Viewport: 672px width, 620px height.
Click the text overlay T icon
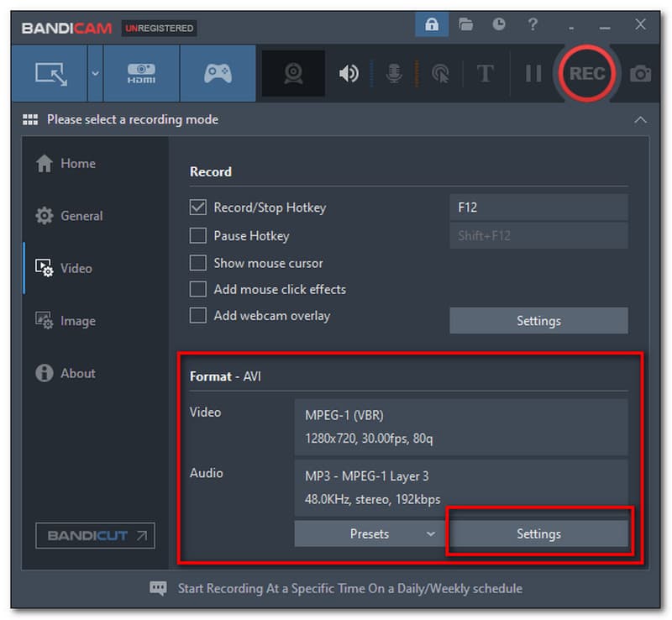485,74
